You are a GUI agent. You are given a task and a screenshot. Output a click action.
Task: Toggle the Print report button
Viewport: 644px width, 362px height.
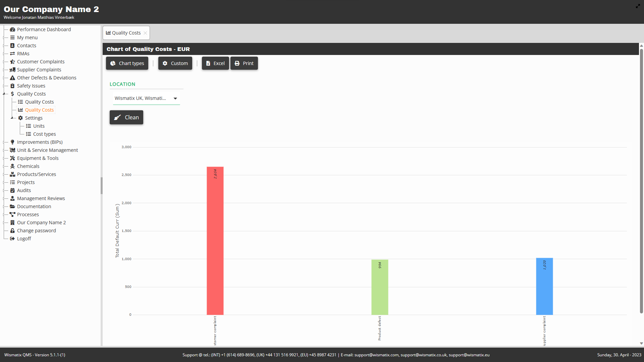click(244, 63)
